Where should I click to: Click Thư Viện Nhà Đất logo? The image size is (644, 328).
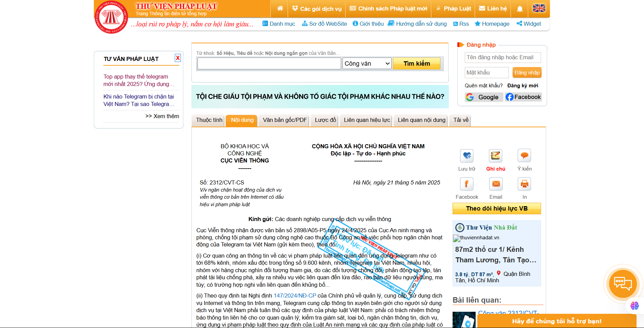(x=486, y=227)
